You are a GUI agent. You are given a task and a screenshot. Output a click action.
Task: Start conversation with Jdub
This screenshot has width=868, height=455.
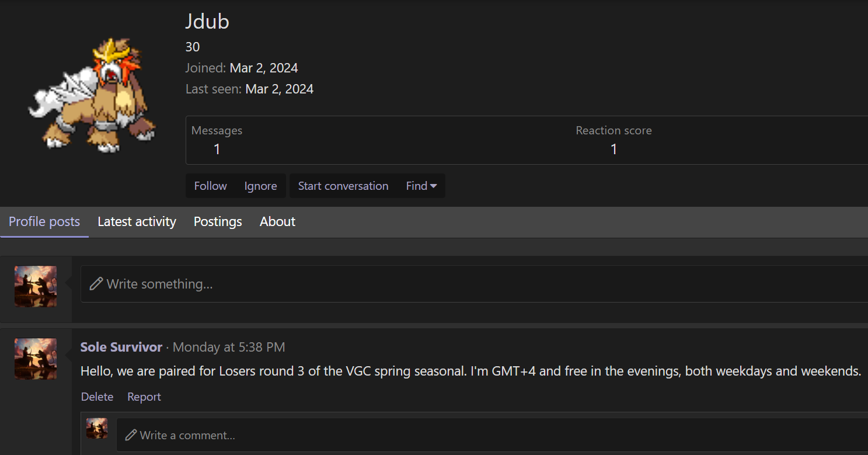(343, 186)
